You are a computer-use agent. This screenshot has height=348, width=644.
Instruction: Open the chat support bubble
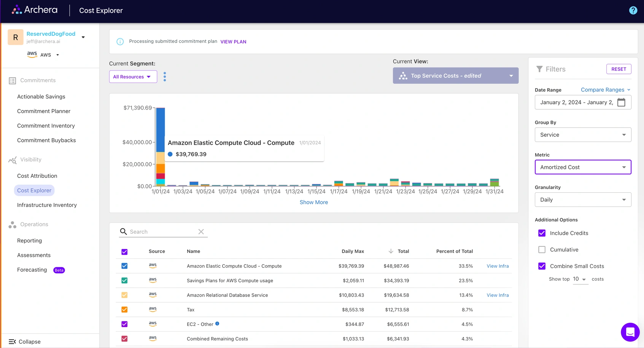coord(630,332)
